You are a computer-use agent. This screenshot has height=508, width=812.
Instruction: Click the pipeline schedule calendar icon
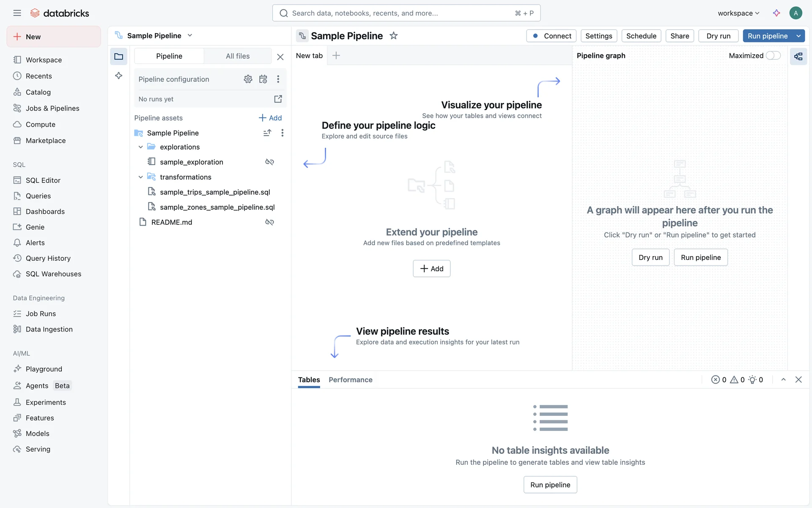point(263,79)
